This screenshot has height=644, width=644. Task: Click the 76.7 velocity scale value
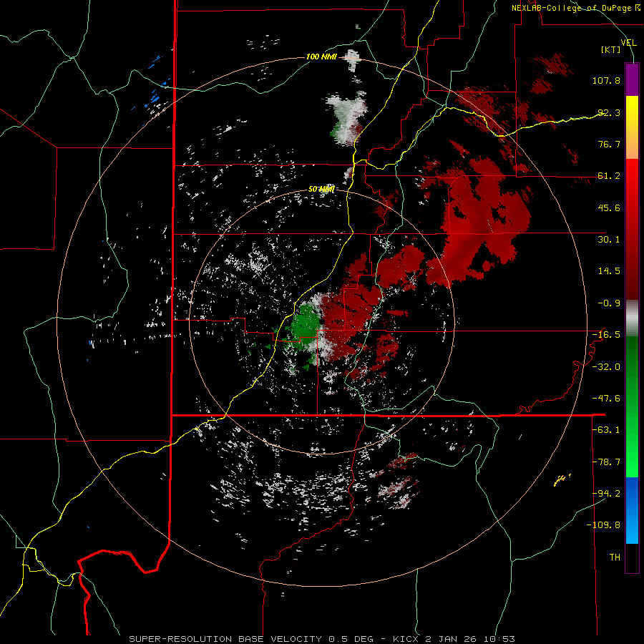coord(609,144)
